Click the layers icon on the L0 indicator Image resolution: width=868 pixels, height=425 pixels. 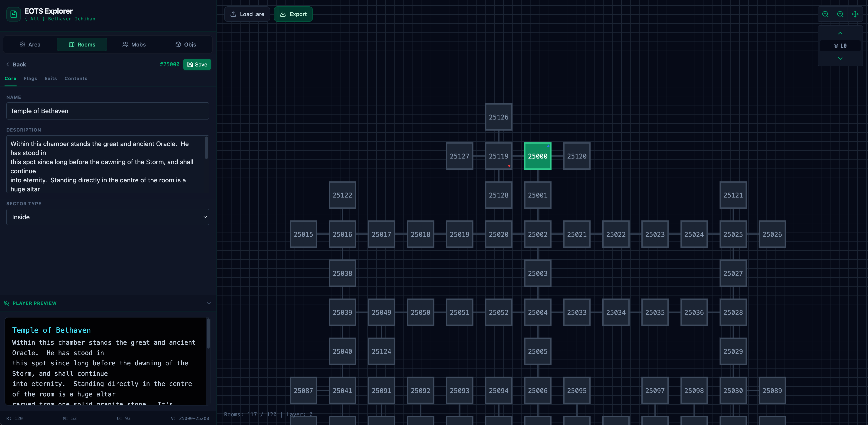pyautogui.click(x=837, y=46)
